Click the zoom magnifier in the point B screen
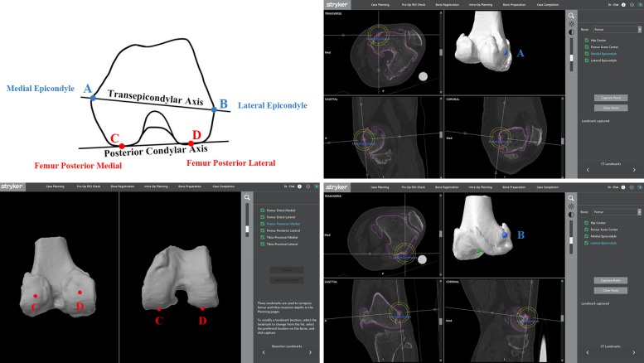Viewport: 644px width, 363px height. point(571,198)
